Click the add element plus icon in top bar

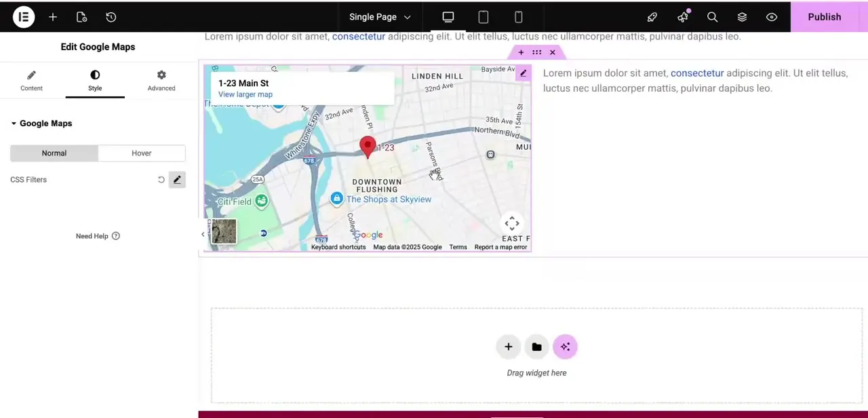[53, 17]
